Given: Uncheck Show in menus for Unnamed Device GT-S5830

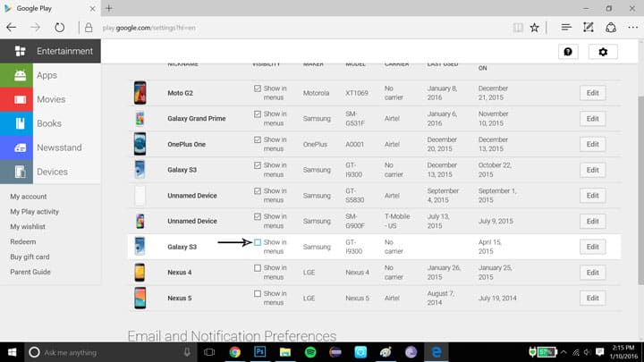Looking at the screenshot, I should coord(258,191).
